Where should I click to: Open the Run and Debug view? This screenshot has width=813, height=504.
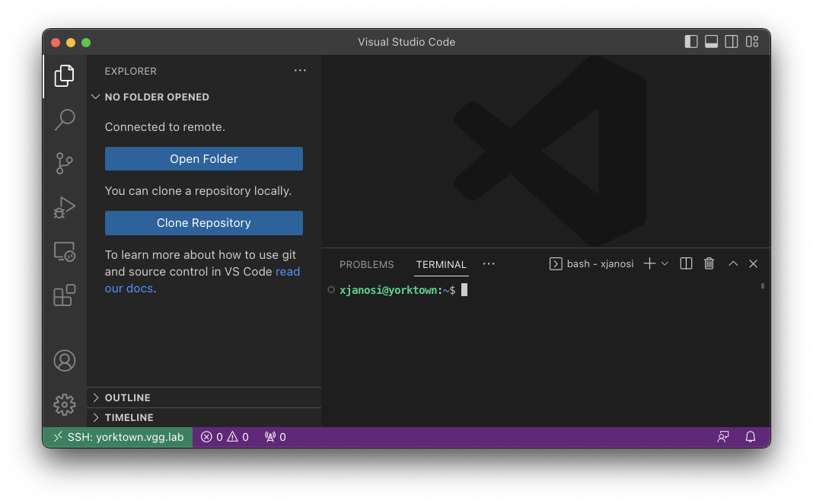(64, 207)
